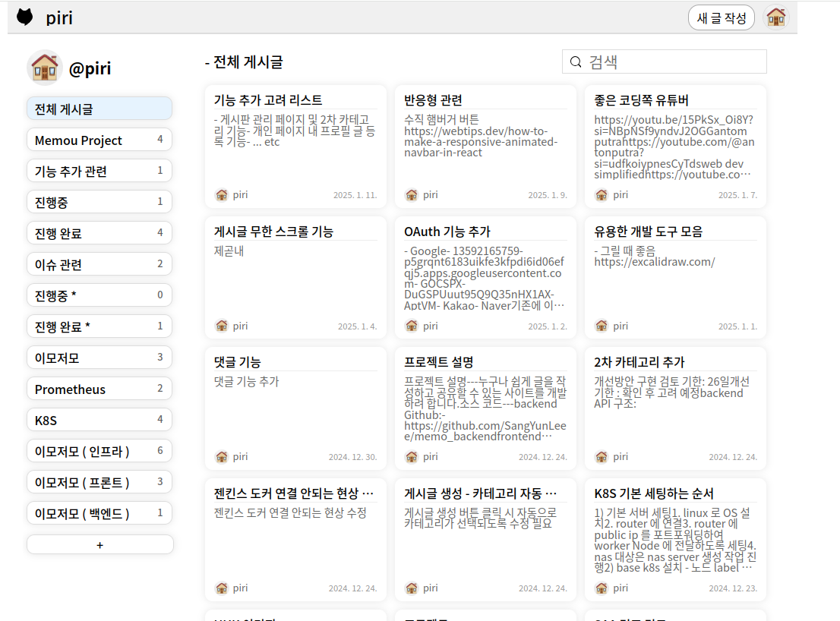Click the date 2025. 1. 7.
The width and height of the screenshot is (840, 621).
(x=737, y=195)
